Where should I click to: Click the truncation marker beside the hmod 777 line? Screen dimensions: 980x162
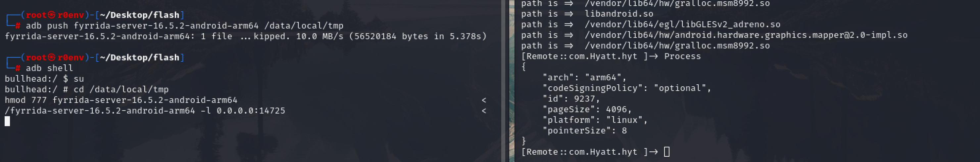(x=483, y=100)
